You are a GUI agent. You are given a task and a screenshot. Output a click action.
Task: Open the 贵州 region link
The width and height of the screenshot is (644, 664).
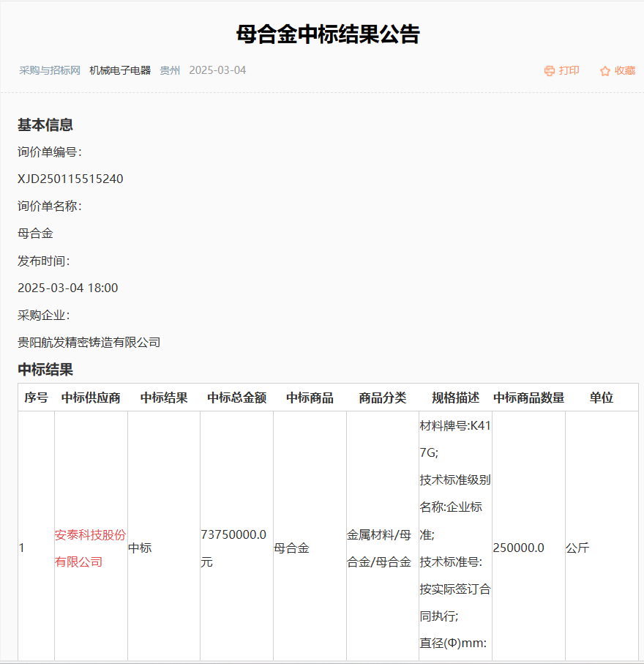click(x=170, y=70)
